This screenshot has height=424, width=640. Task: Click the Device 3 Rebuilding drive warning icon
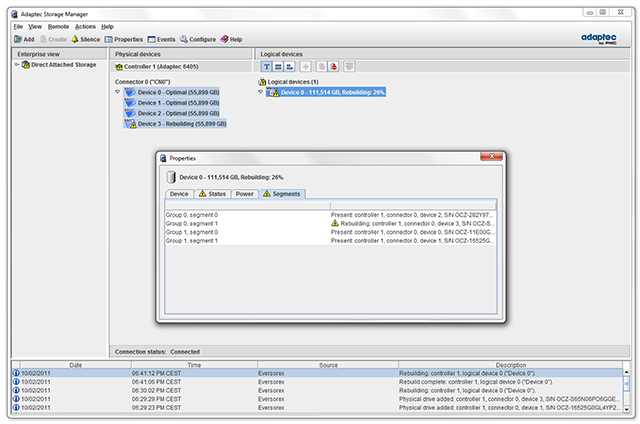[131, 124]
